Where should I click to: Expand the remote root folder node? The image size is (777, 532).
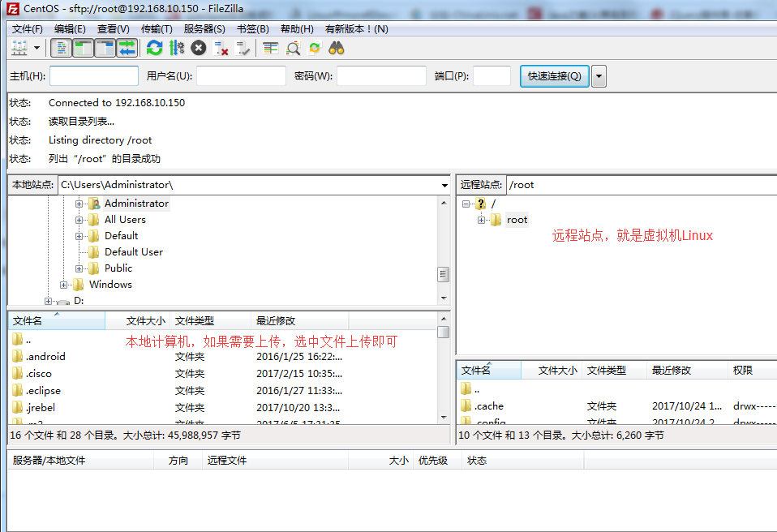(481, 220)
